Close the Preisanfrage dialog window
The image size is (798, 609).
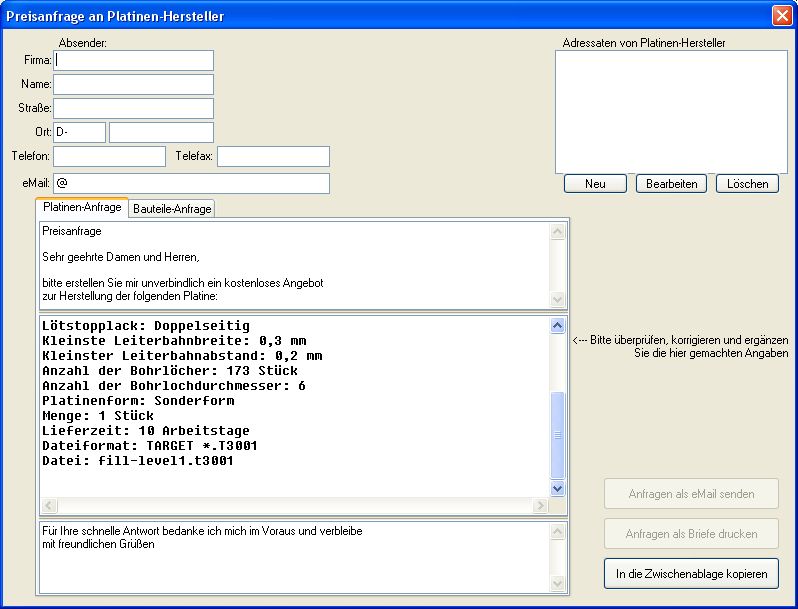point(781,15)
